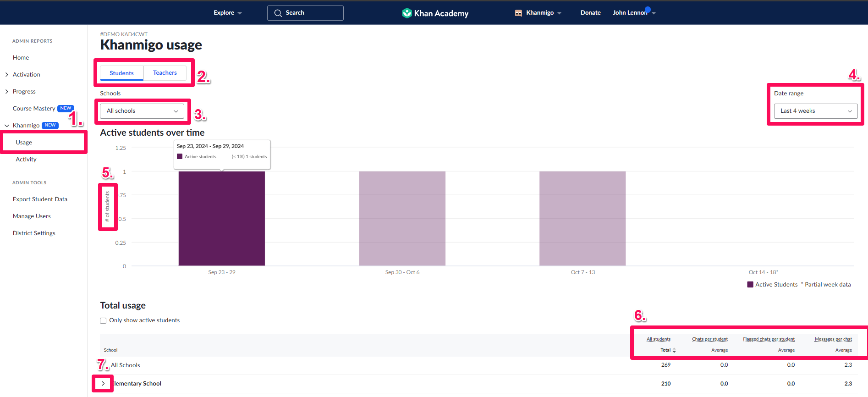Image resolution: width=868 pixels, height=397 pixels.
Task: Switch to the Students tab
Action: [x=121, y=73]
